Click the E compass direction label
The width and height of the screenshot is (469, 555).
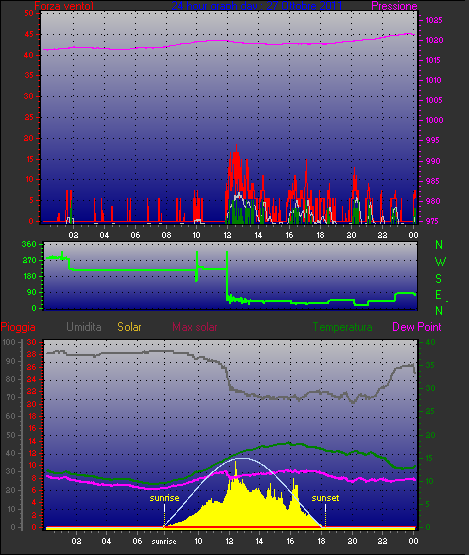439,294
